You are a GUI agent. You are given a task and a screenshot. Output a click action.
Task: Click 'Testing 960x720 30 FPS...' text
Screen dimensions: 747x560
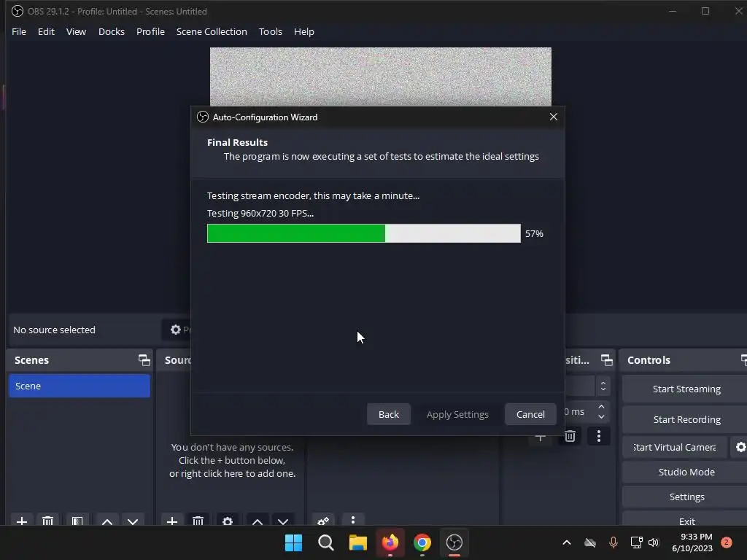click(260, 214)
